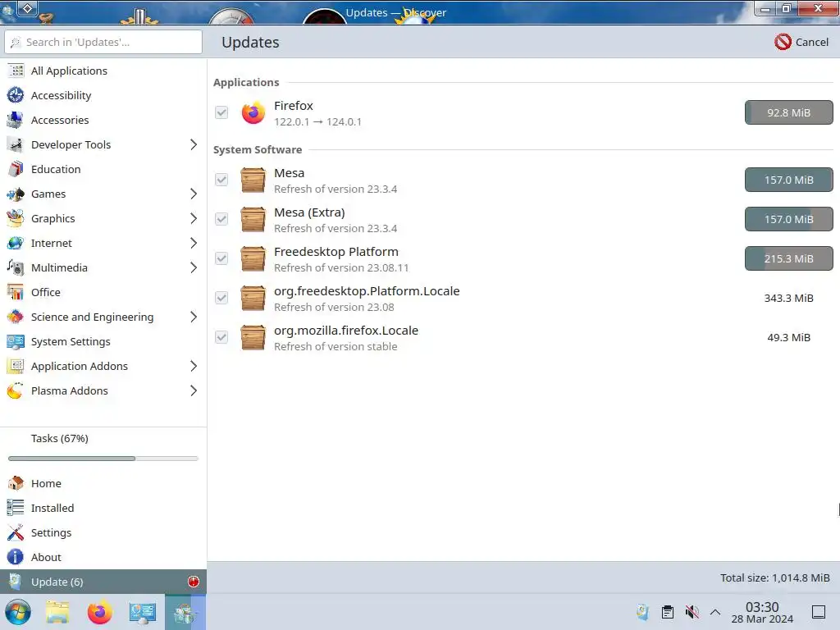Viewport: 840px width, 630px height.
Task: Select the org.freedesktop.Platform.Locale row title
Action: tap(367, 291)
